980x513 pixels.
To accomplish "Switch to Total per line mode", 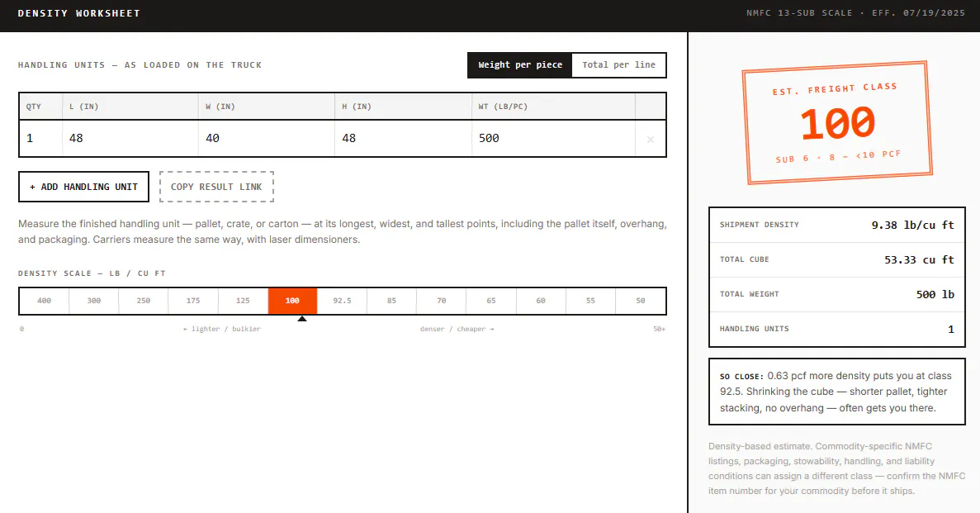I will pyautogui.click(x=618, y=65).
